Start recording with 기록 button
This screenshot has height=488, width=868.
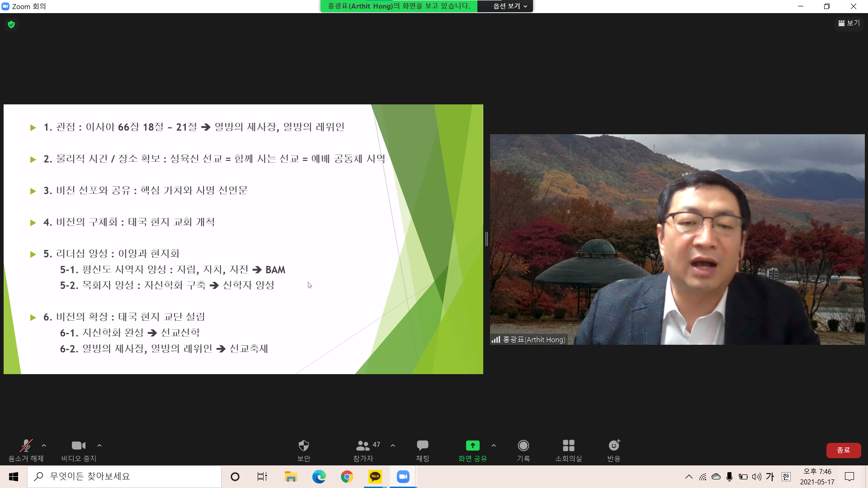(x=523, y=450)
